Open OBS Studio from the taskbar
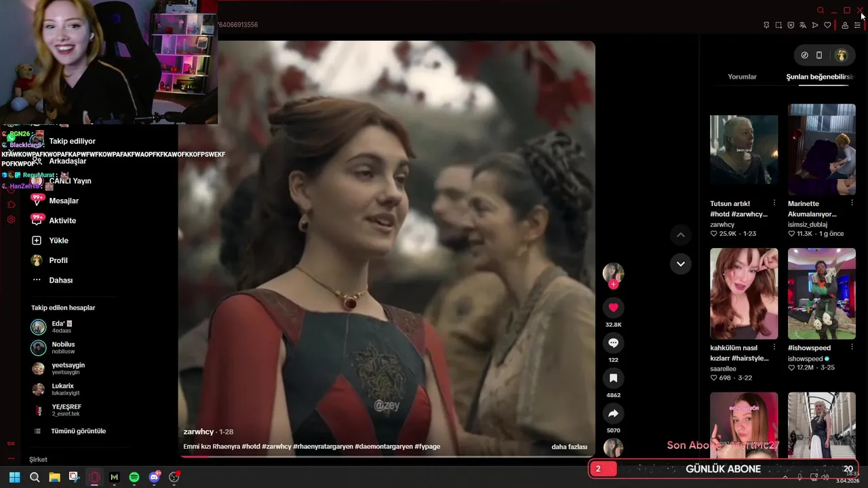This screenshot has width=868, height=488. [x=174, y=477]
